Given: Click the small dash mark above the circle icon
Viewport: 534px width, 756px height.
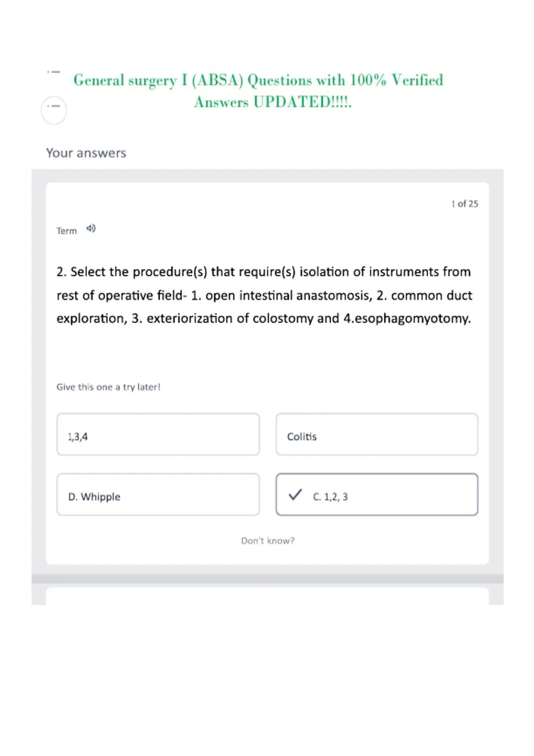Looking at the screenshot, I should (x=53, y=72).
